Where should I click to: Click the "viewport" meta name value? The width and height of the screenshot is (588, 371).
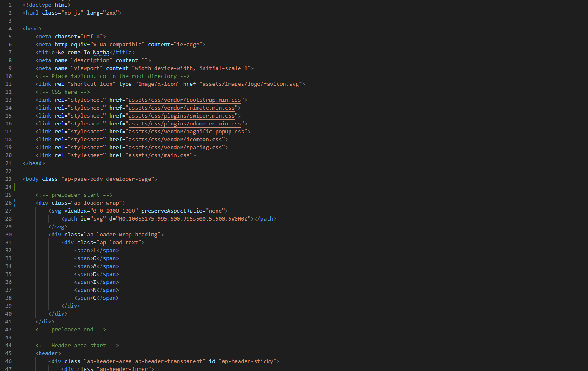tap(87, 68)
